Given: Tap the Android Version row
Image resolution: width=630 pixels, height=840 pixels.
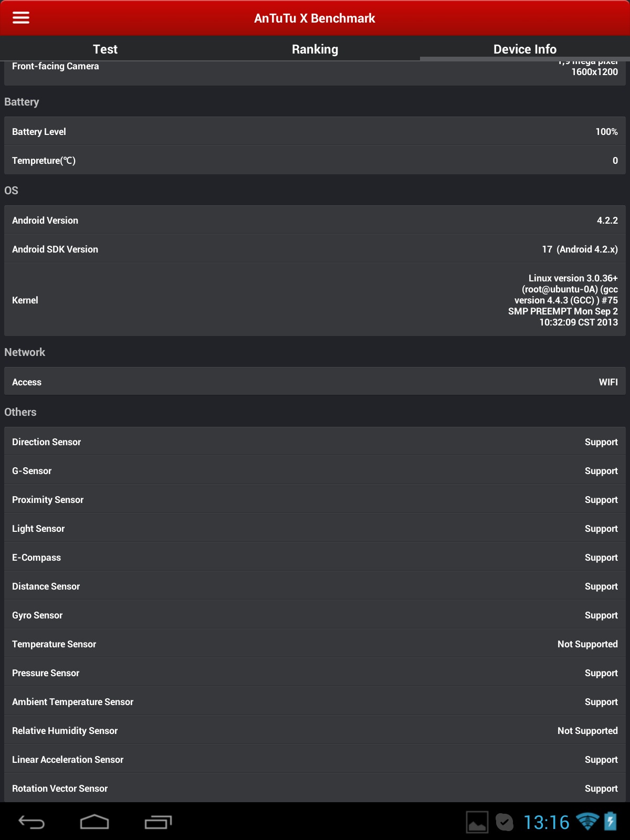Looking at the screenshot, I should (315, 220).
